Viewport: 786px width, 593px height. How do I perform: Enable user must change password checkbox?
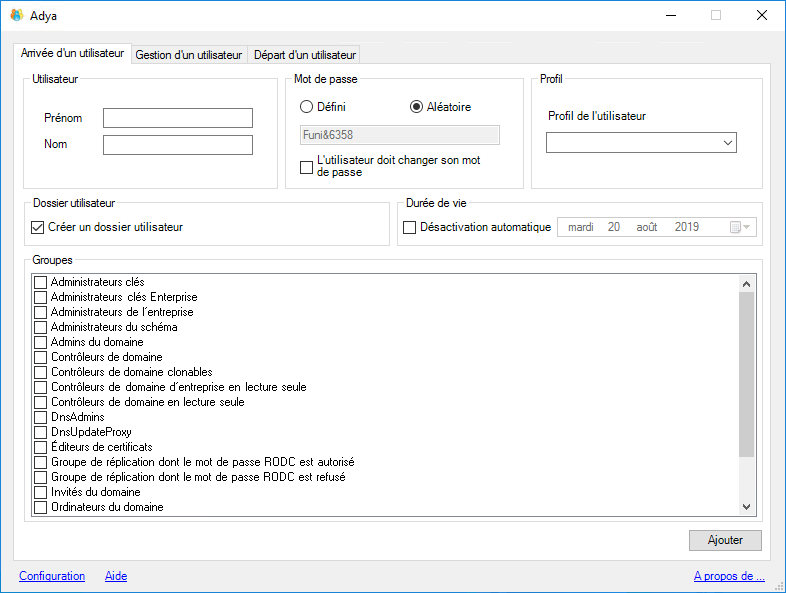point(307,167)
